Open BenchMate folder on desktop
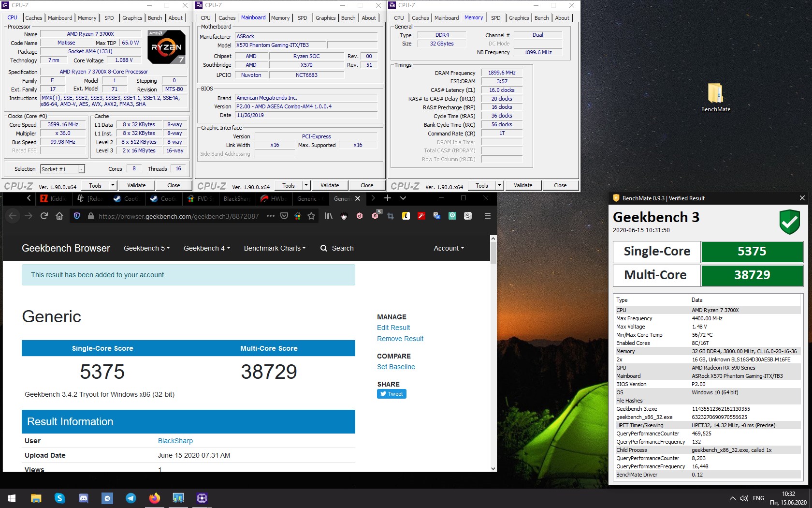The image size is (812, 508). coord(715,97)
